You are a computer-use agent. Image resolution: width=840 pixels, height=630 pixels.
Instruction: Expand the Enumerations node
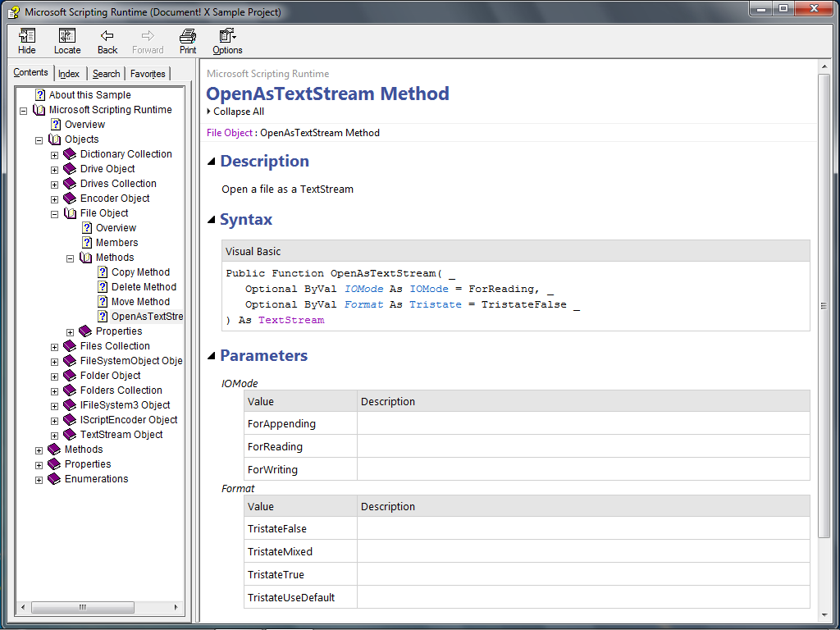(39, 480)
